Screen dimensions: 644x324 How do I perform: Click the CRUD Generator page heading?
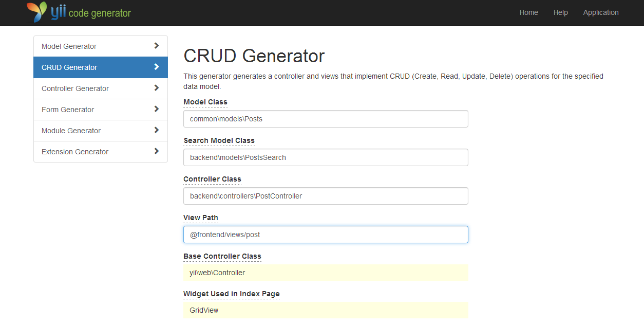coord(254,56)
